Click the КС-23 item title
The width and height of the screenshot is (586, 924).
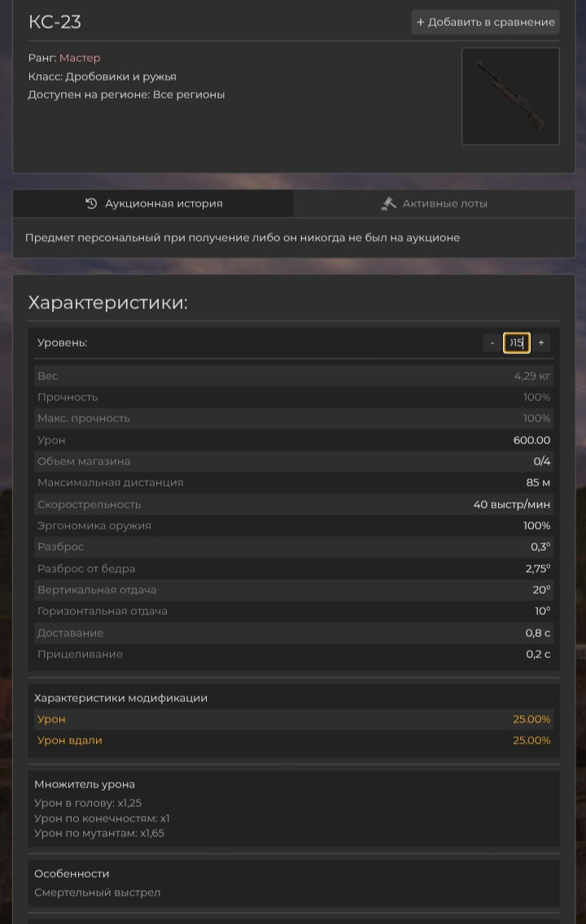tap(55, 22)
